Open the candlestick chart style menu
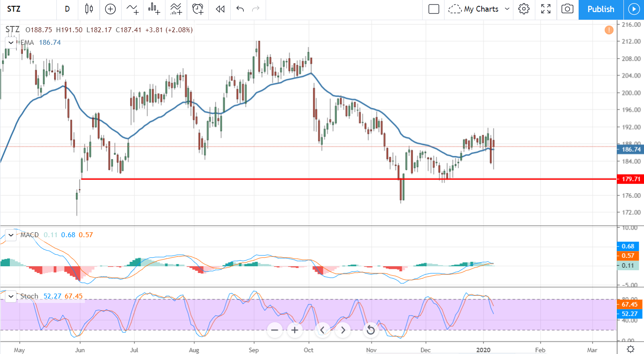The height and width of the screenshot is (354, 644). point(89,9)
